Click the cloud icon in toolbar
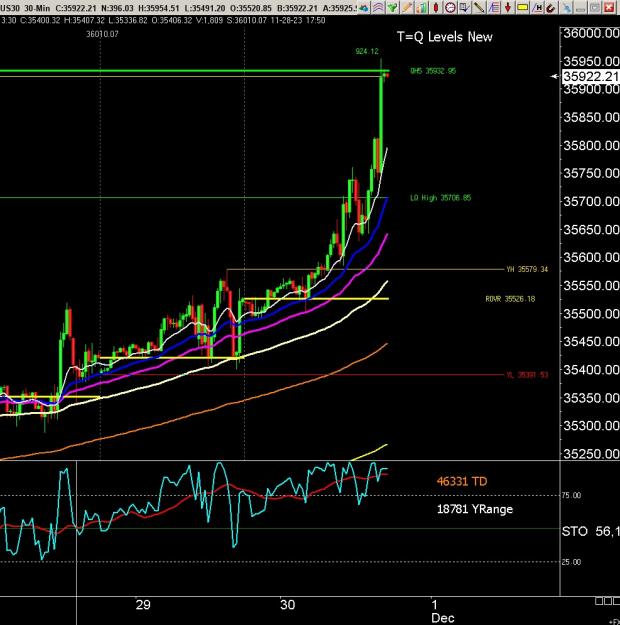620x625 pixels. 364,8
